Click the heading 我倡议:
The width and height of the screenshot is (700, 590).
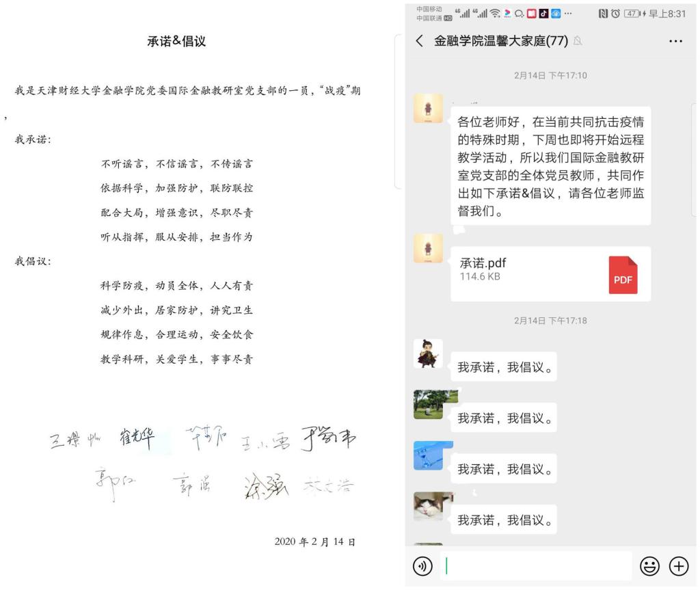pos(33,261)
